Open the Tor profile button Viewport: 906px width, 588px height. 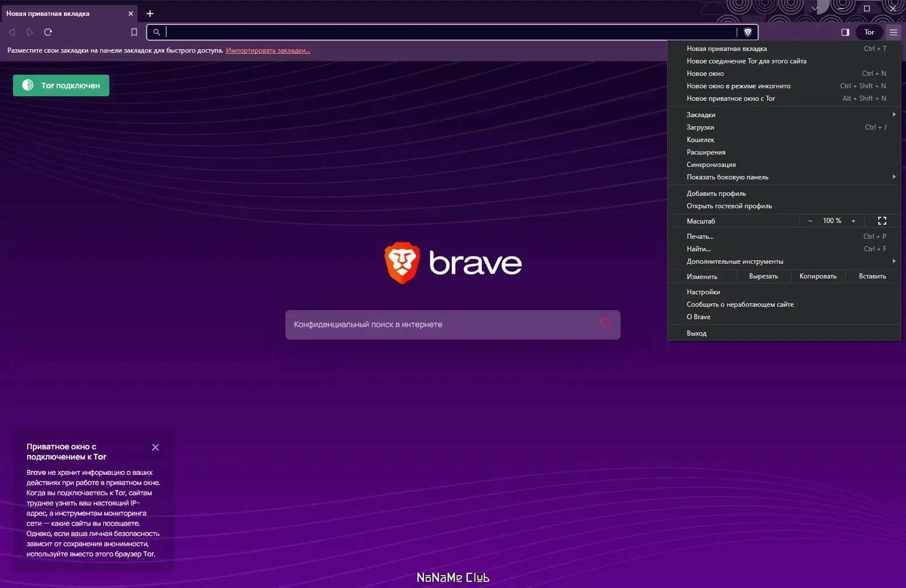coord(869,32)
